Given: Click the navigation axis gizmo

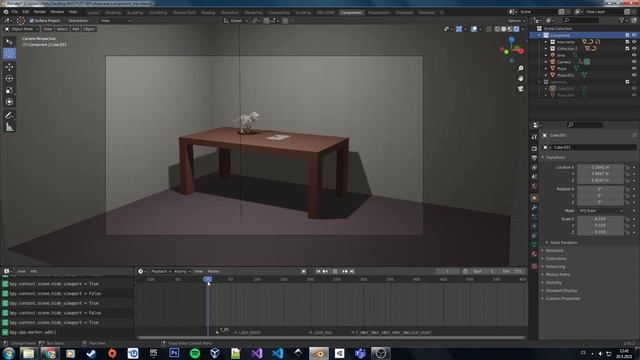Looking at the screenshot, I should [512, 49].
